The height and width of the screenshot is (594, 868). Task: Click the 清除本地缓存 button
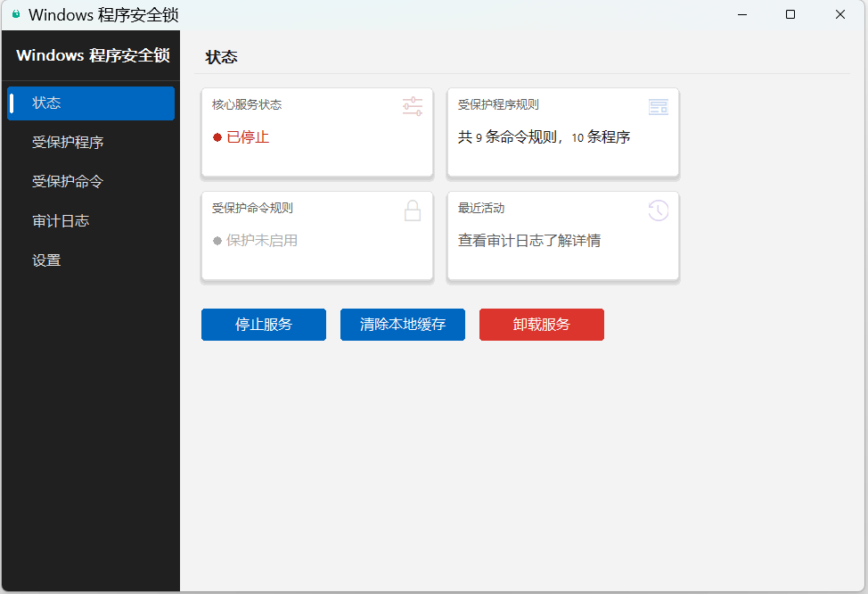click(403, 325)
